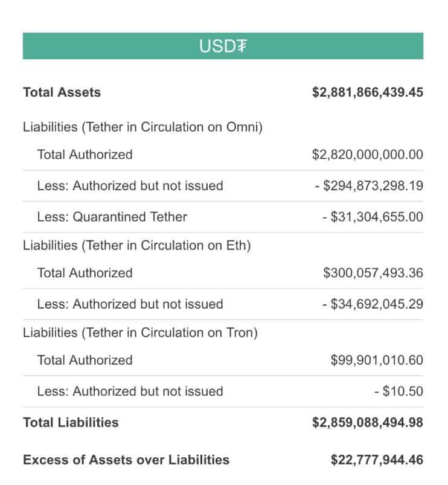This screenshot has width=448, height=485.
Task: Select the Total Liabilities amount $2,859,088,494.98
Action: tap(367, 422)
